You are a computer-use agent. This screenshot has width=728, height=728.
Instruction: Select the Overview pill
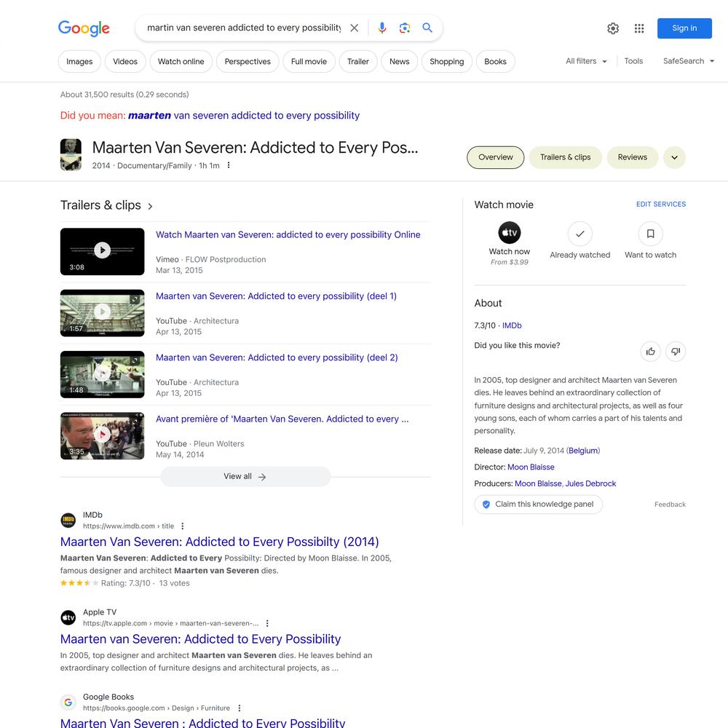point(495,157)
